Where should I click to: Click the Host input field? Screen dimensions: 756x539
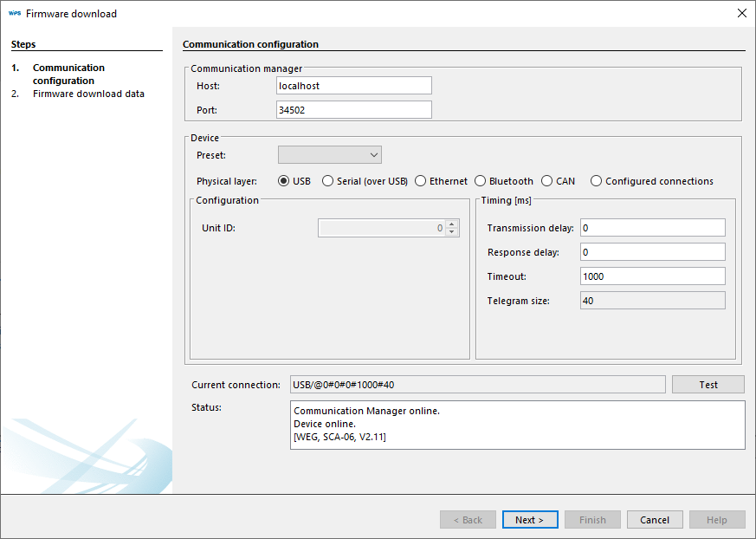pyautogui.click(x=353, y=86)
